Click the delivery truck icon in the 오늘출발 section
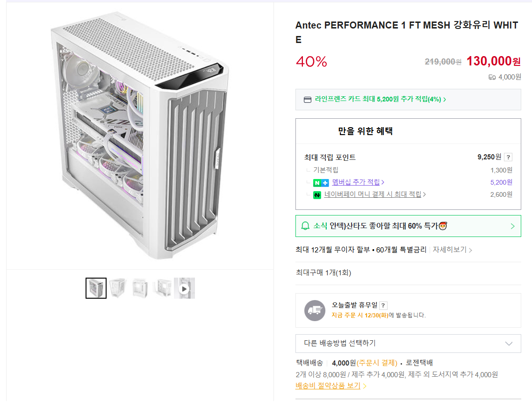Image resolution: width=532 pixels, height=409 pixels. (x=314, y=310)
